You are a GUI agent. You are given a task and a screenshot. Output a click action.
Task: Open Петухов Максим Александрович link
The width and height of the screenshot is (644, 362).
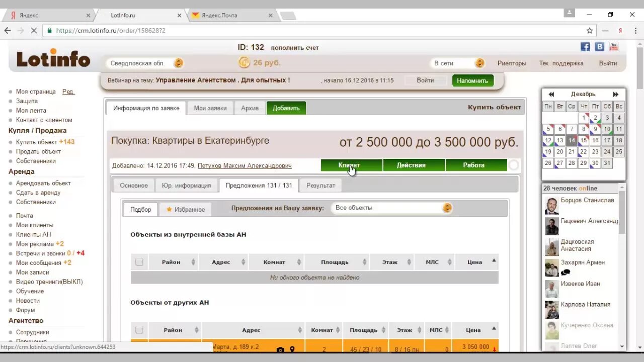(245, 165)
